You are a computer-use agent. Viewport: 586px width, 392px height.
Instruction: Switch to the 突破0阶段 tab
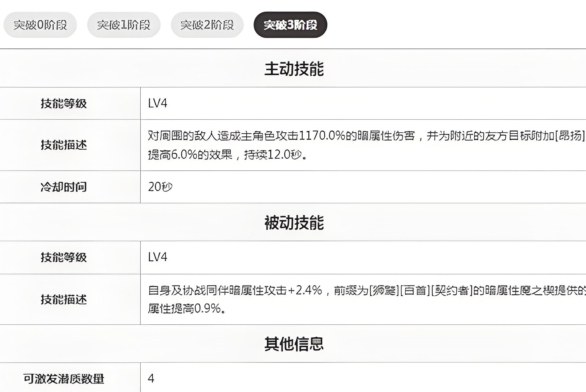(x=40, y=25)
